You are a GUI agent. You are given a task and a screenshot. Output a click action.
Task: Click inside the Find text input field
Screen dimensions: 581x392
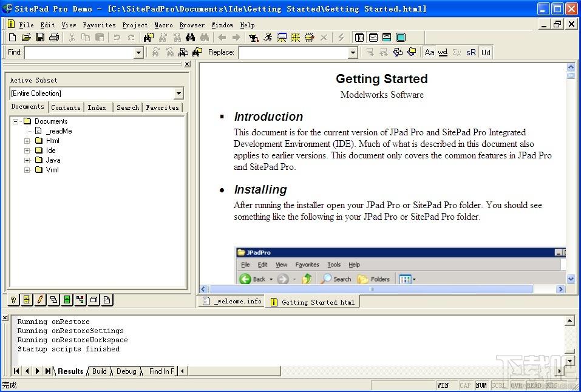[x=80, y=53]
